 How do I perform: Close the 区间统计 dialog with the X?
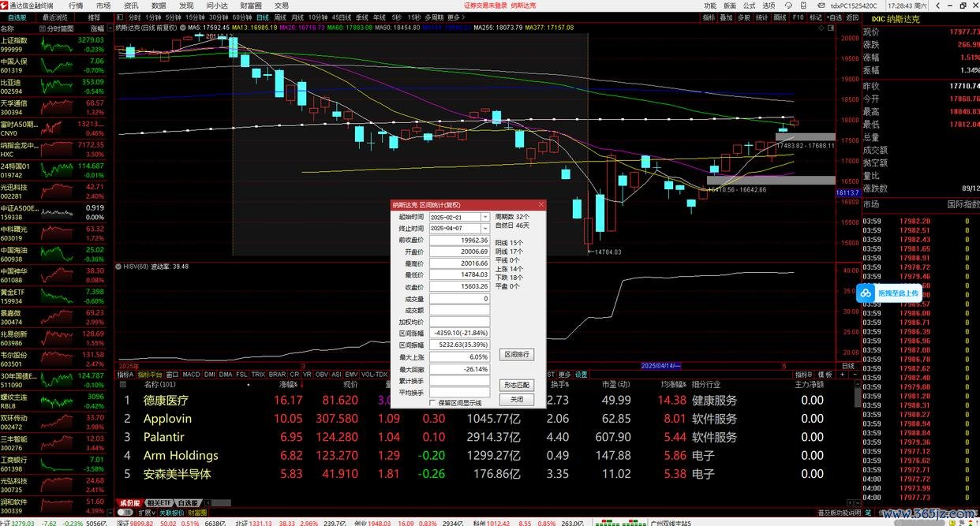point(541,205)
